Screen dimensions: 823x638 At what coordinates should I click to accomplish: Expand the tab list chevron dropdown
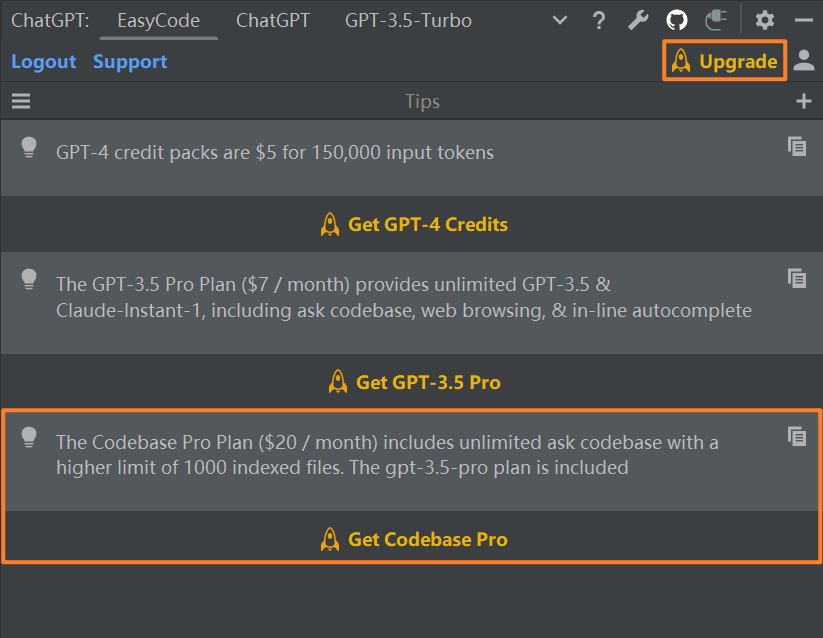coord(560,20)
